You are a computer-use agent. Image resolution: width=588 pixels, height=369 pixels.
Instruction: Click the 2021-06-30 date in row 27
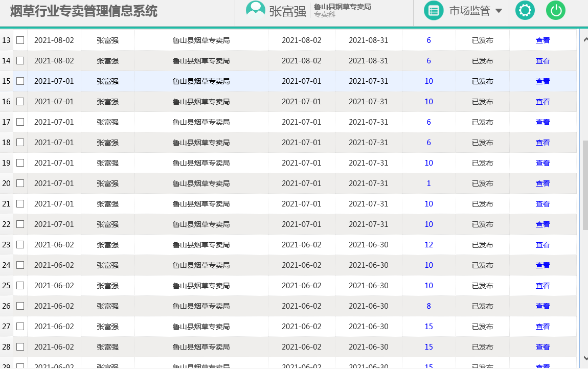(368, 327)
